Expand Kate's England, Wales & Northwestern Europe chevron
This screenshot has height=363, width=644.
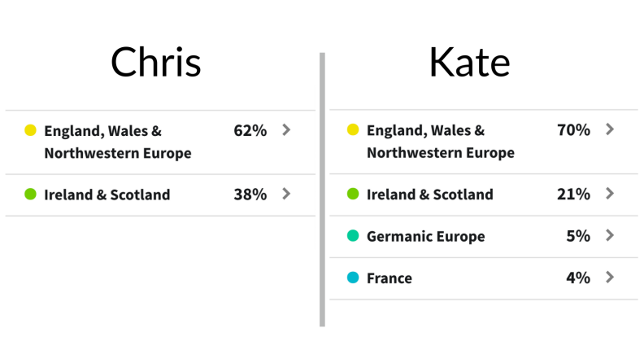click(610, 129)
